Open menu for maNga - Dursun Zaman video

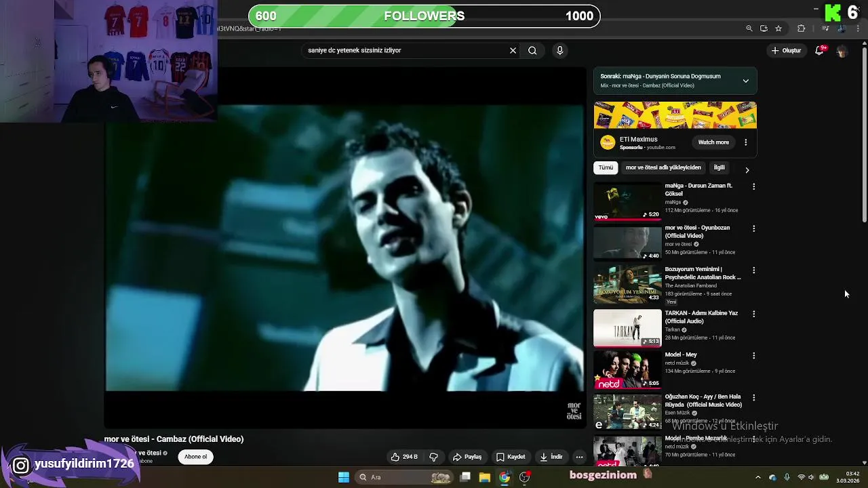point(753,186)
